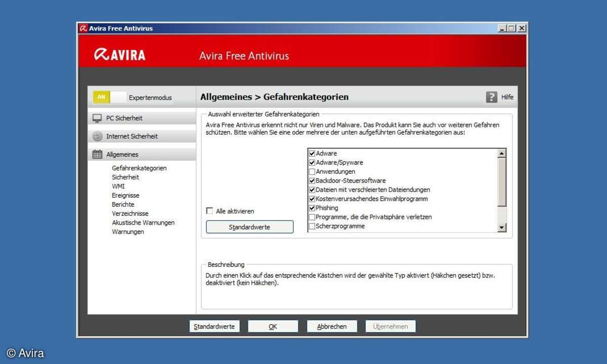Image resolution: width=607 pixels, height=364 pixels.
Task: Uncheck the Adware checkbox
Action: point(312,153)
